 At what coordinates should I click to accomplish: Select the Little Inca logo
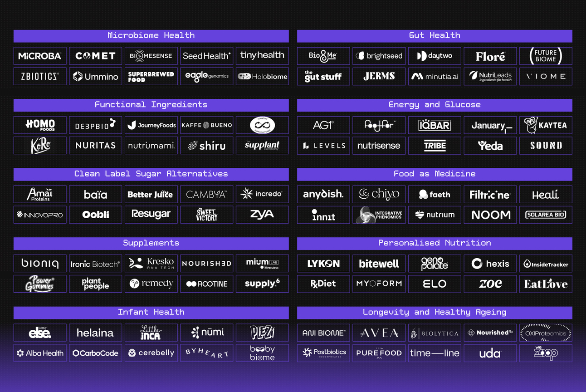151,333
